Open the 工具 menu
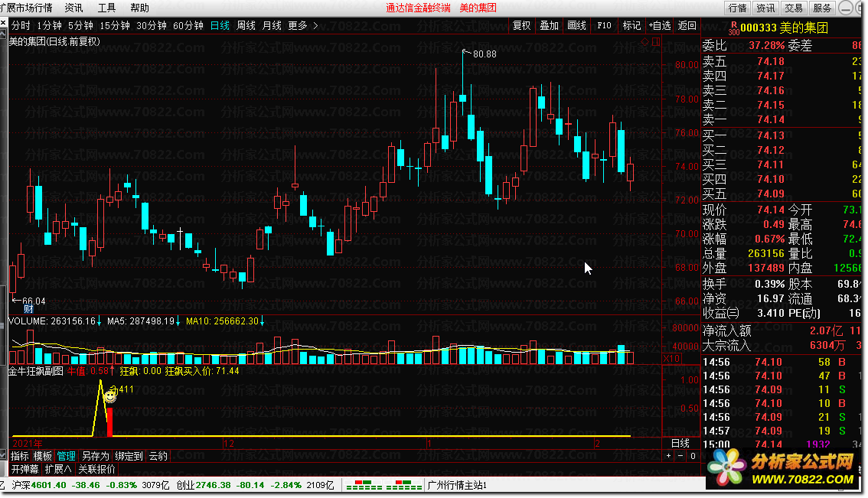Image resolution: width=868 pixels, height=498 pixels. (106, 8)
